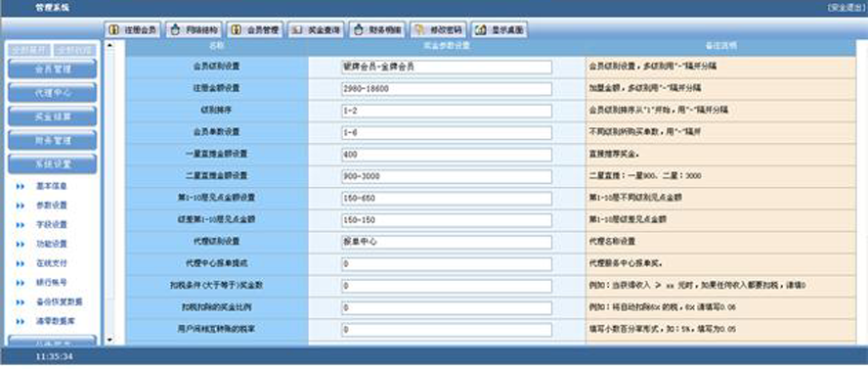Focus the 会员级别设置 input field
Image resolution: width=868 pixels, height=369 pixels.
[x=447, y=67]
